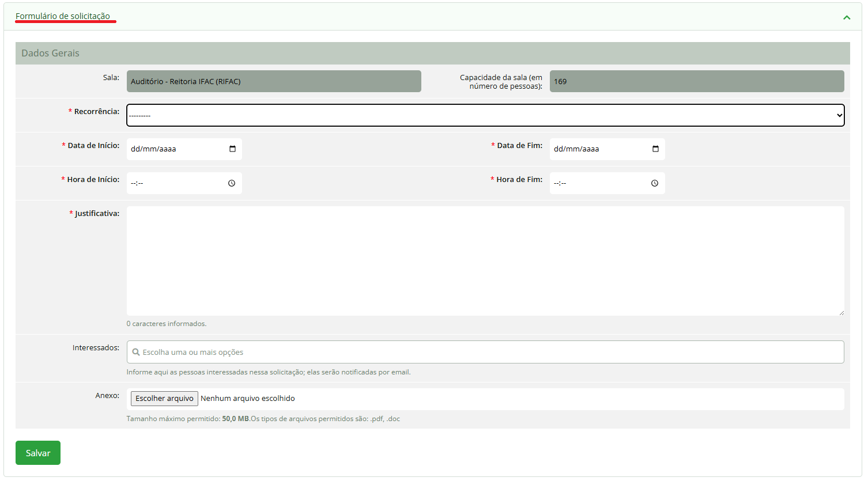
Task: Collapse the Formulário de solicitação panel chevron
Action: coord(847,17)
